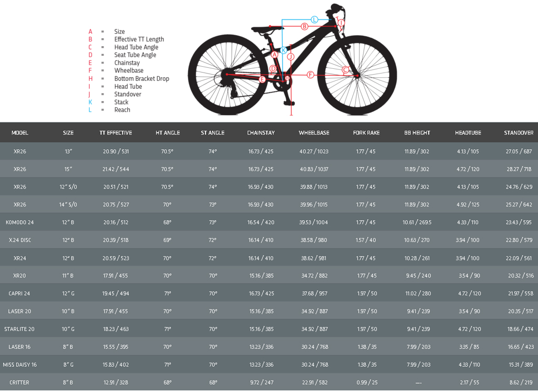Select the circled C marker near the fork
Viewport: 538px width, 392px height.
[345, 69]
